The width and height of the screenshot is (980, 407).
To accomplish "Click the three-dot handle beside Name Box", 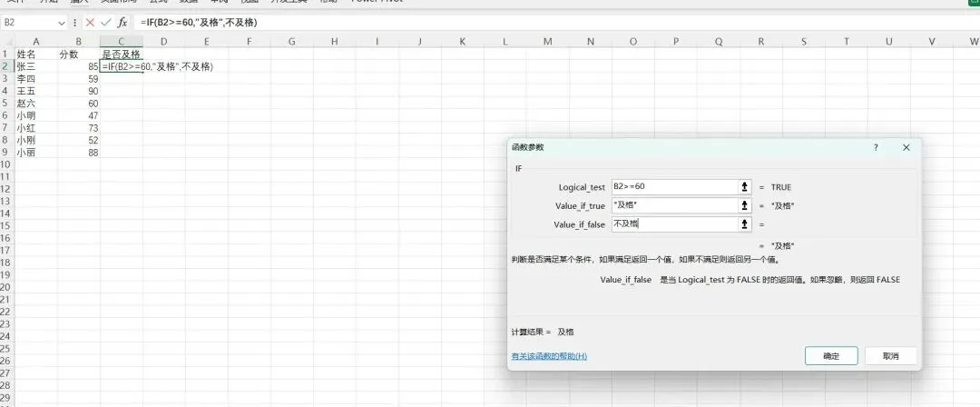I will [75, 23].
